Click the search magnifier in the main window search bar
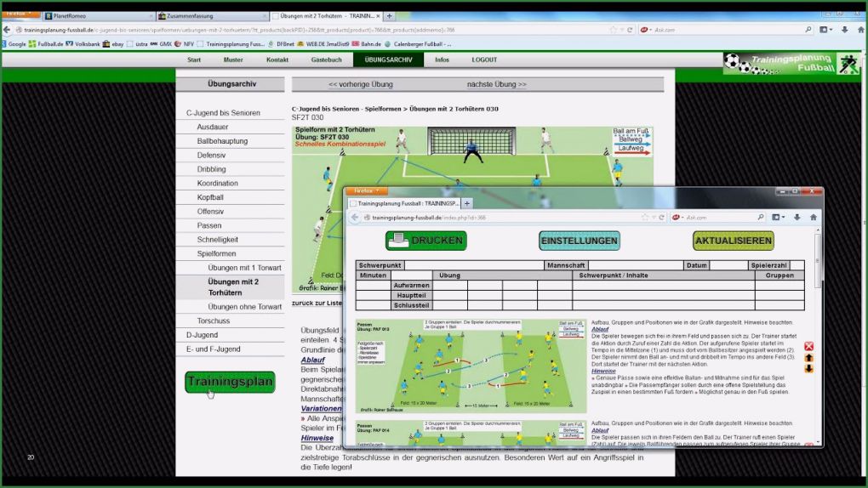Screen dimensions: 868x488 pyautogui.click(x=808, y=30)
